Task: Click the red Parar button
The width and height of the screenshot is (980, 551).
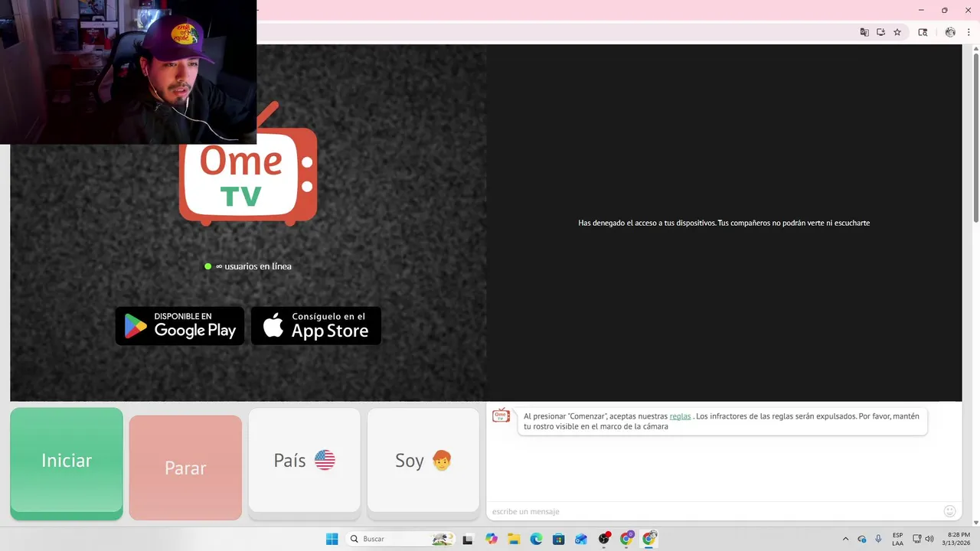Action: click(185, 468)
